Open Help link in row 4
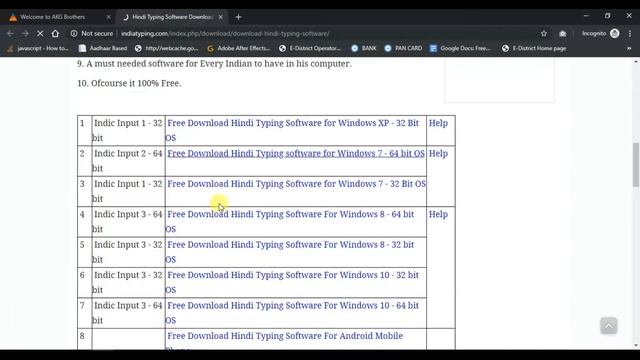Image resolution: width=640 pixels, height=360 pixels. click(x=438, y=214)
